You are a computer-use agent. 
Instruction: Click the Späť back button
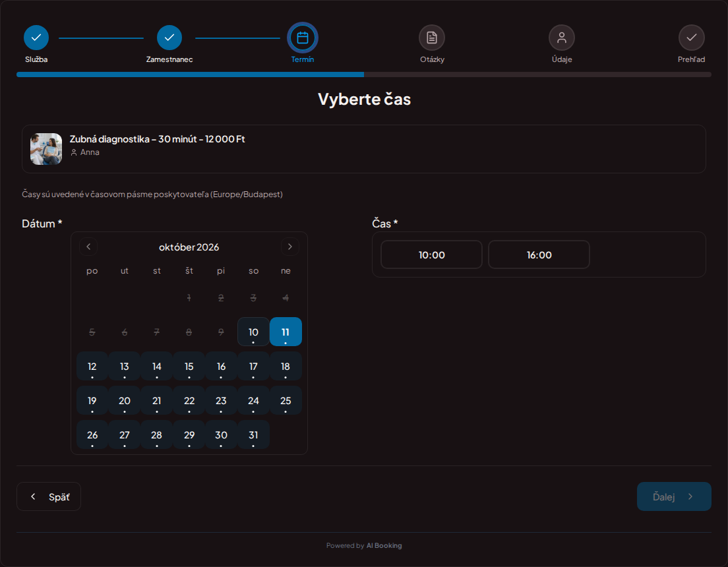(x=49, y=496)
